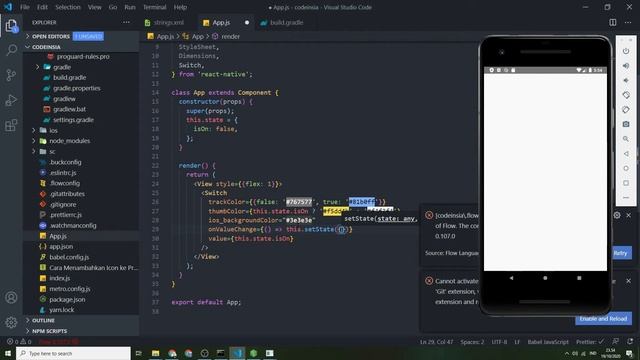The image size is (640, 360).
Task: Open the editor More Actions ellipsis
Action: click(628, 22)
